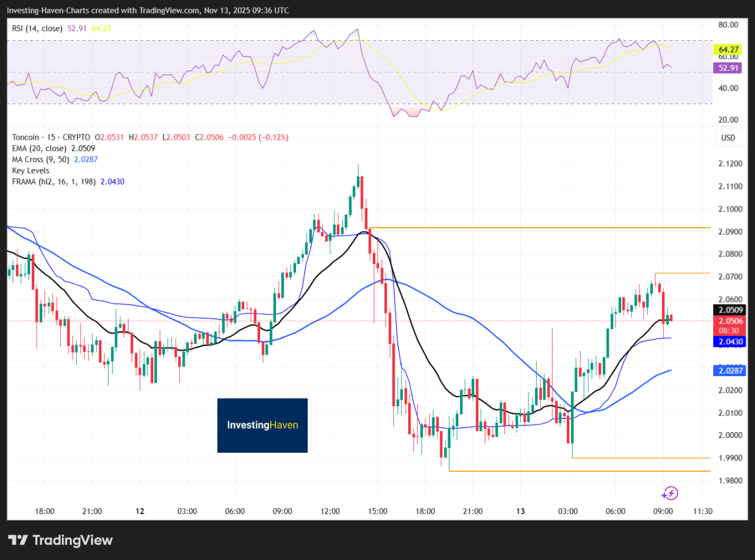The height and width of the screenshot is (560, 755).
Task: Click the 12:00 label on time axis
Action: [x=330, y=510]
